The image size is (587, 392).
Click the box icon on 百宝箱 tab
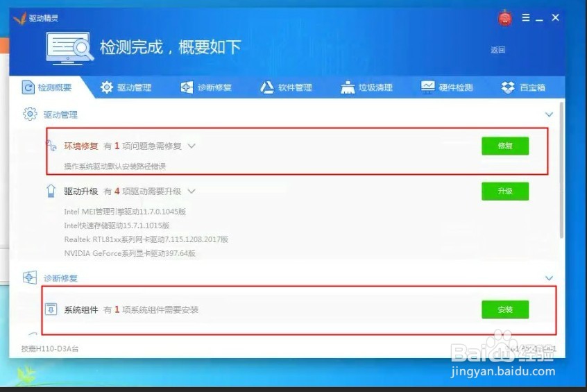click(x=508, y=87)
